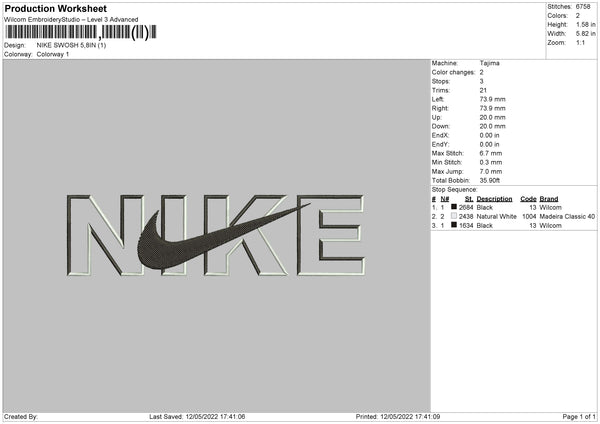The image size is (600, 424).
Task: Click the letter N outline in design
Action: pyautogui.click(x=106, y=235)
